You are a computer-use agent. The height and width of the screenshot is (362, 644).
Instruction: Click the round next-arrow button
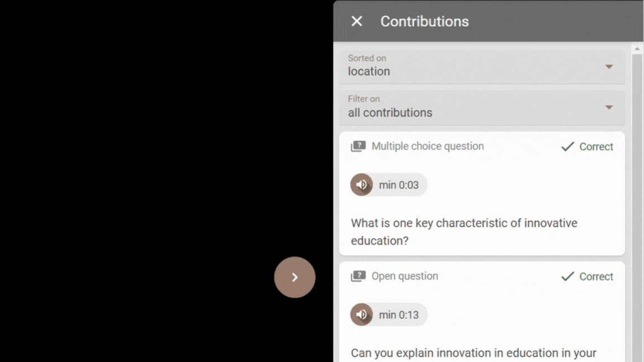point(295,278)
